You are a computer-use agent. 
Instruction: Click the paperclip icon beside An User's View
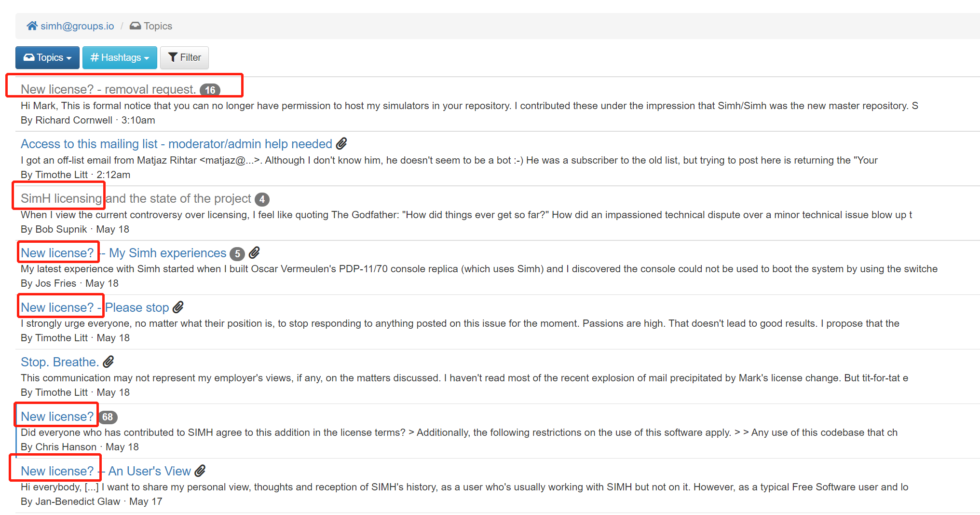[x=200, y=471]
